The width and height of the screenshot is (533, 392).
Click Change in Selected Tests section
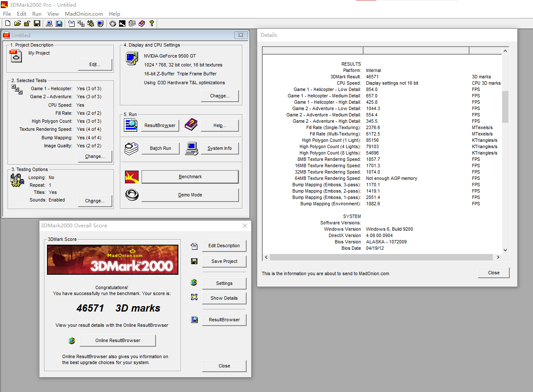95,156
